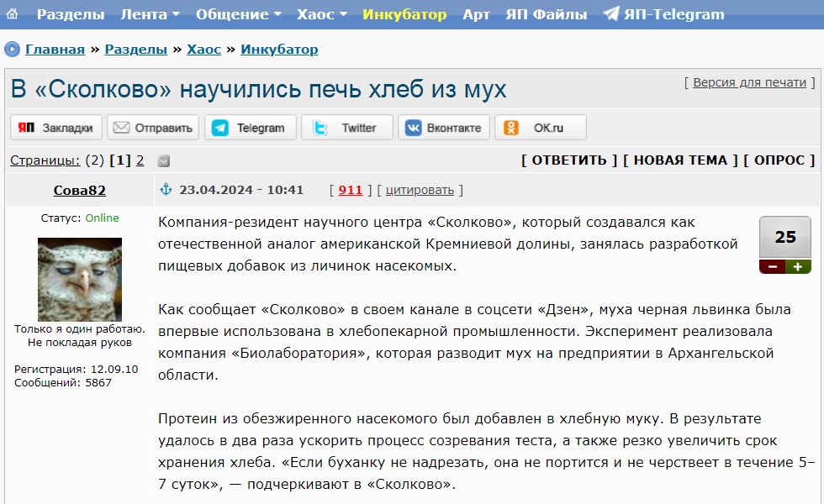Share the topic on OK.ru

[x=540, y=128]
